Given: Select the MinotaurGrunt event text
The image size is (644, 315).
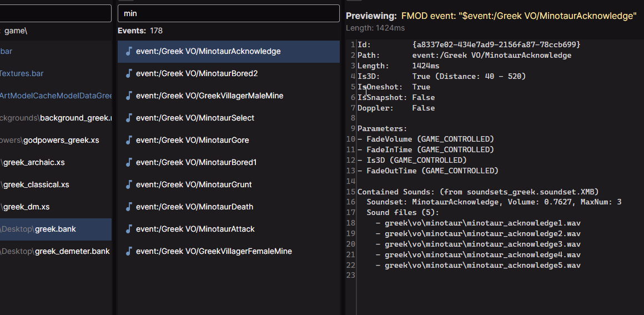Looking at the screenshot, I should coord(194,184).
